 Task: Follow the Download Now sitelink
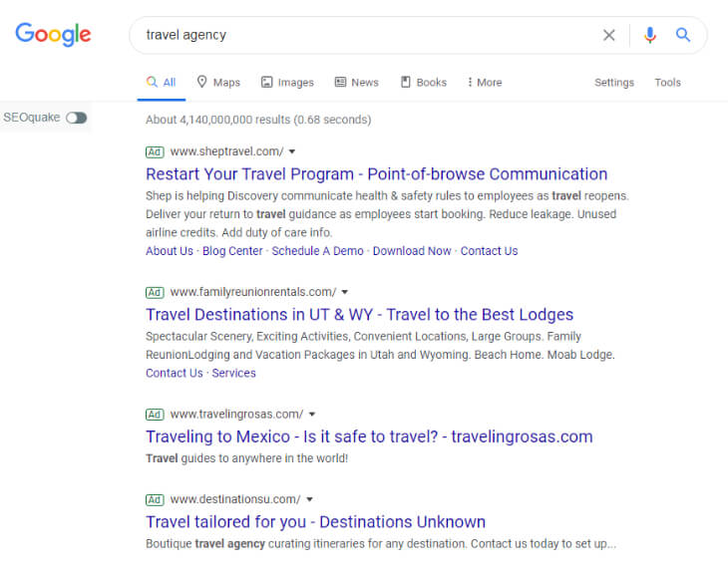[x=412, y=251]
